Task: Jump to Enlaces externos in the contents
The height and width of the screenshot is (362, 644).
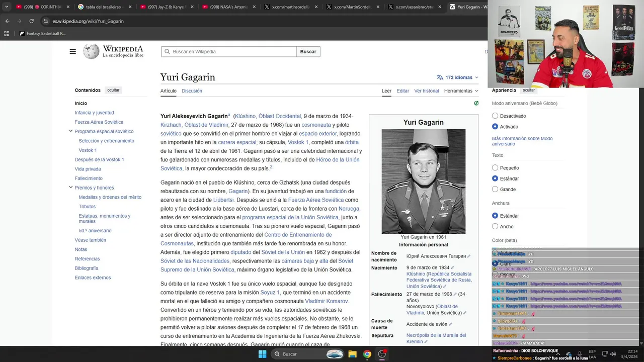Action: click(x=93, y=278)
